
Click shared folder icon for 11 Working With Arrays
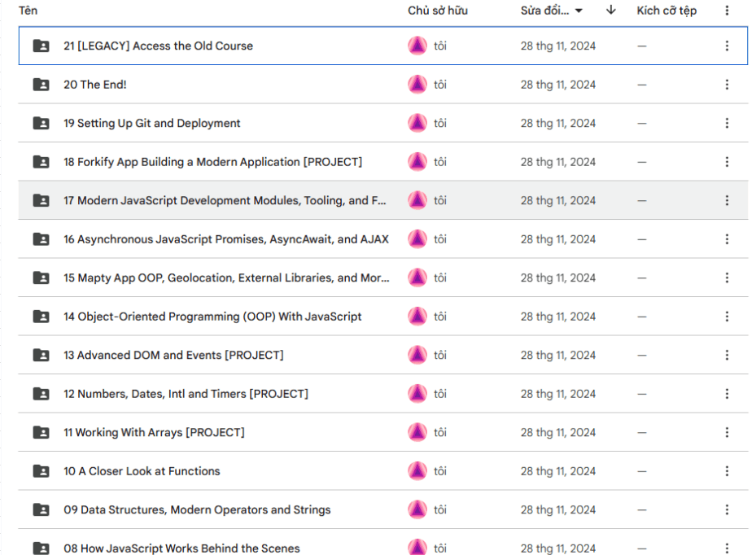coord(41,433)
